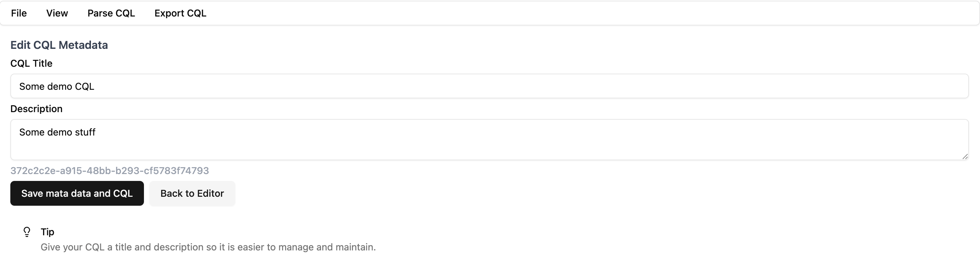980x280 pixels.
Task: Click Back to Editor
Action: tap(192, 193)
